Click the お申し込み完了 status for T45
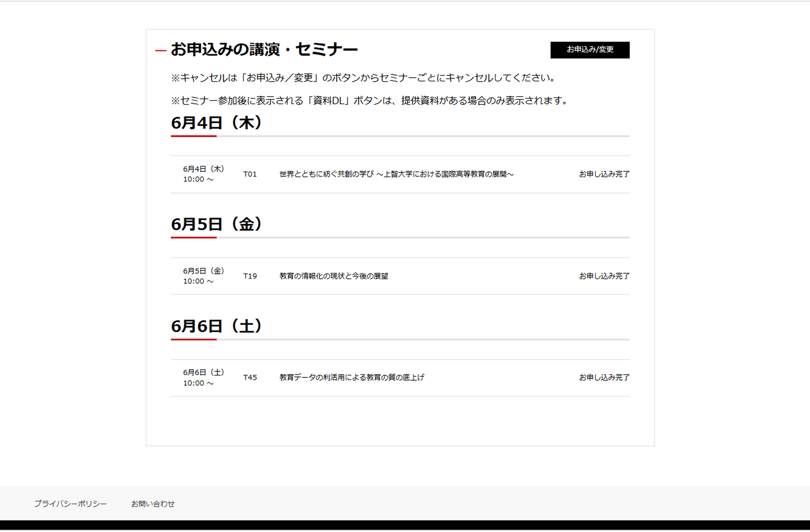 (x=604, y=377)
